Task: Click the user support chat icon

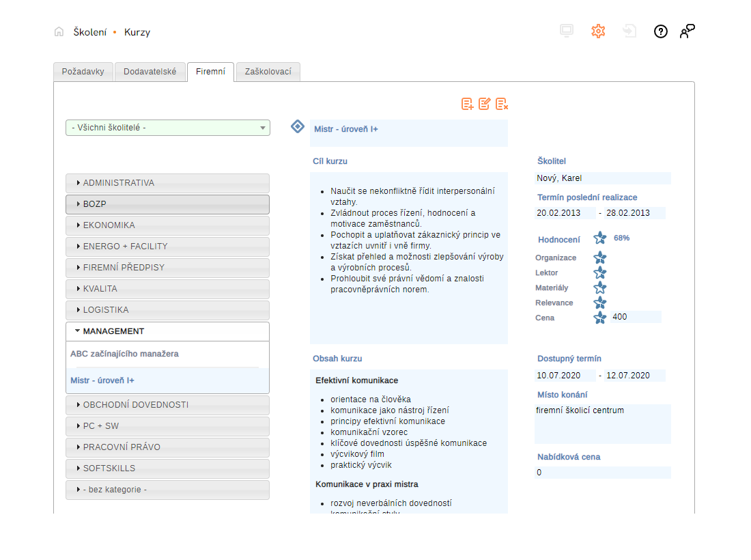Action: coord(687,31)
